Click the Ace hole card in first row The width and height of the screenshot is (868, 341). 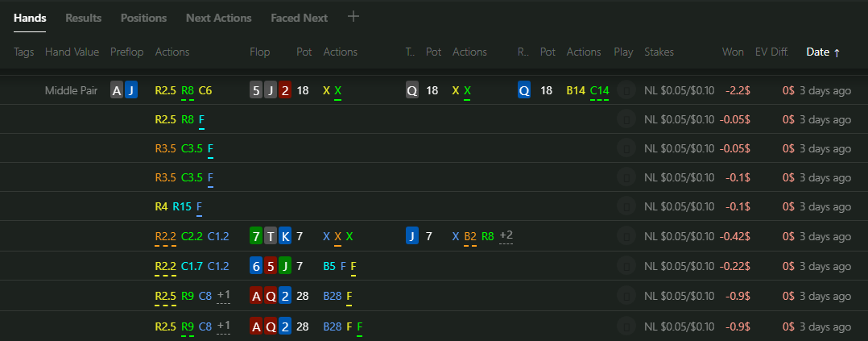pos(116,90)
